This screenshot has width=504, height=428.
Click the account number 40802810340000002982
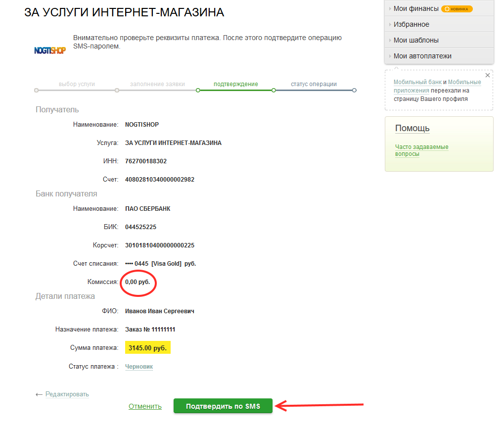point(160,180)
